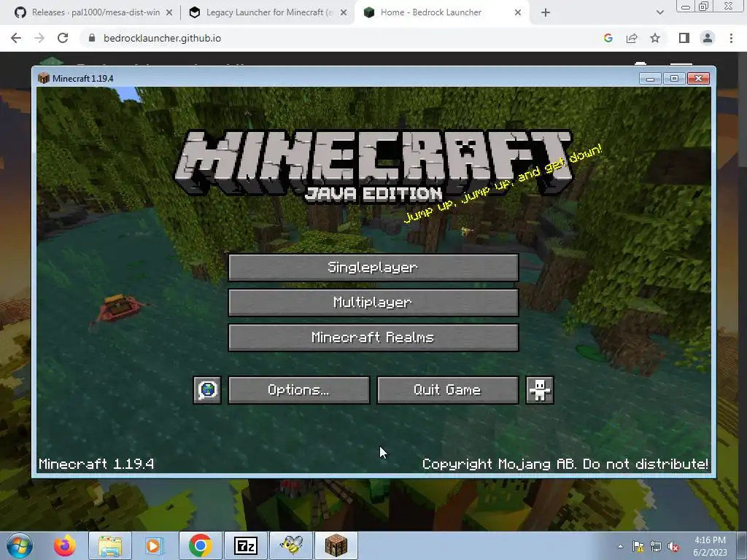Screen dimensions: 747x560
Task: Expand the tab search chevron
Action: click(659, 13)
